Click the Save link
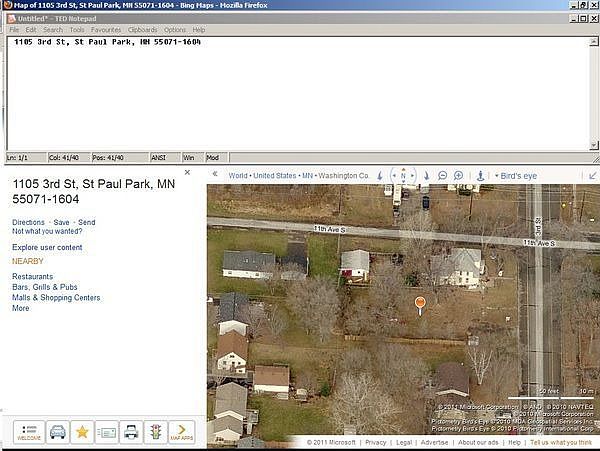The width and height of the screenshot is (600, 451). point(62,222)
